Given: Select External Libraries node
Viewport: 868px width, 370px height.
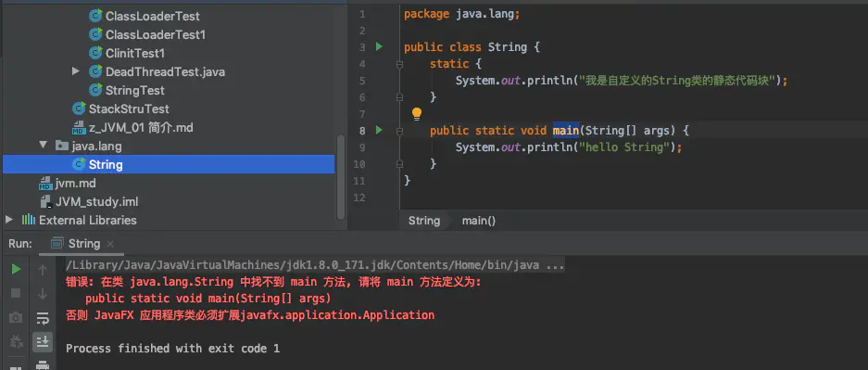Looking at the screenshot, I should [87, 220].
